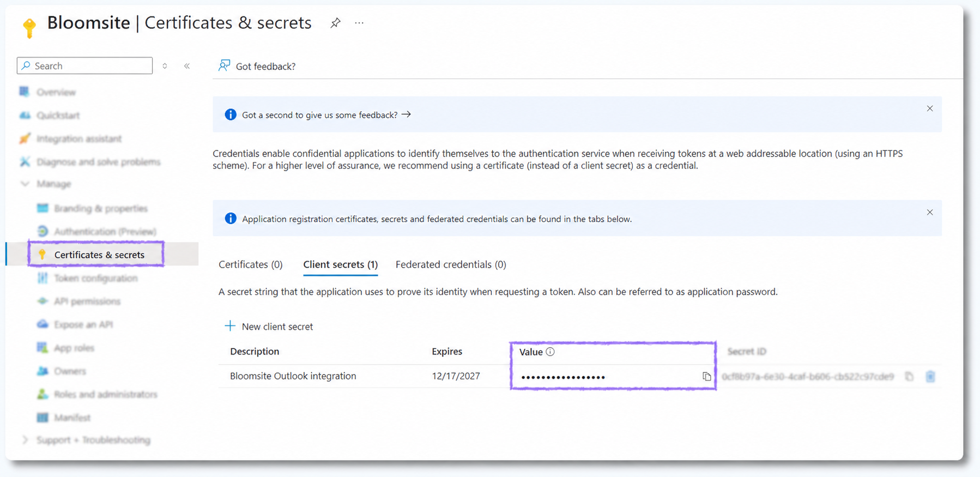
Task: Open the more options ellipsis menu
Action: (359, 23)
